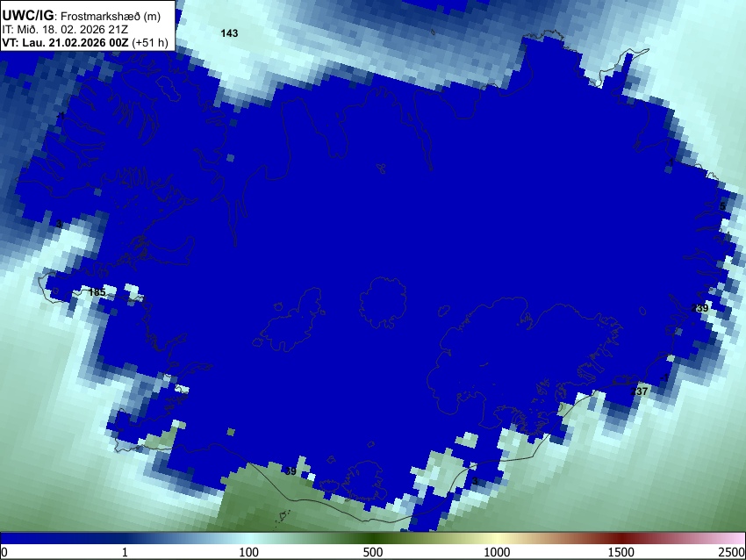This screenshot has height=560, width=746.
Task: Click the 0 label on the color scale
Action: tap(4, 552)
